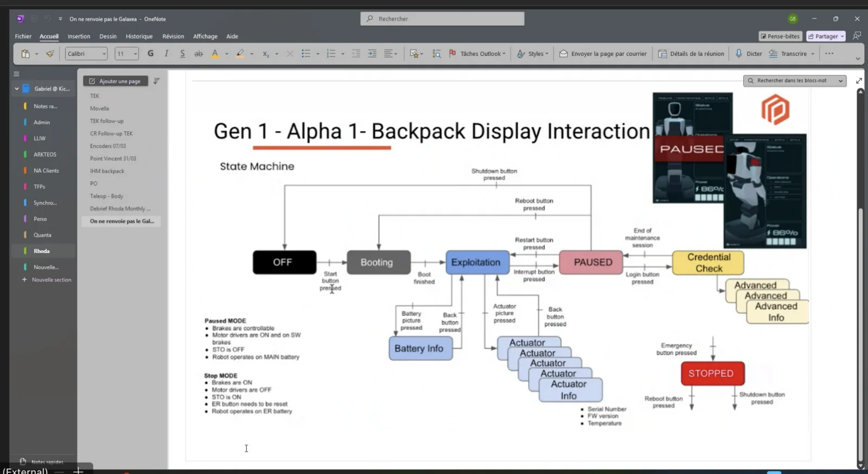
Task: Click the hamburger navigation icon in sidebar
Action: coord(16,74)
